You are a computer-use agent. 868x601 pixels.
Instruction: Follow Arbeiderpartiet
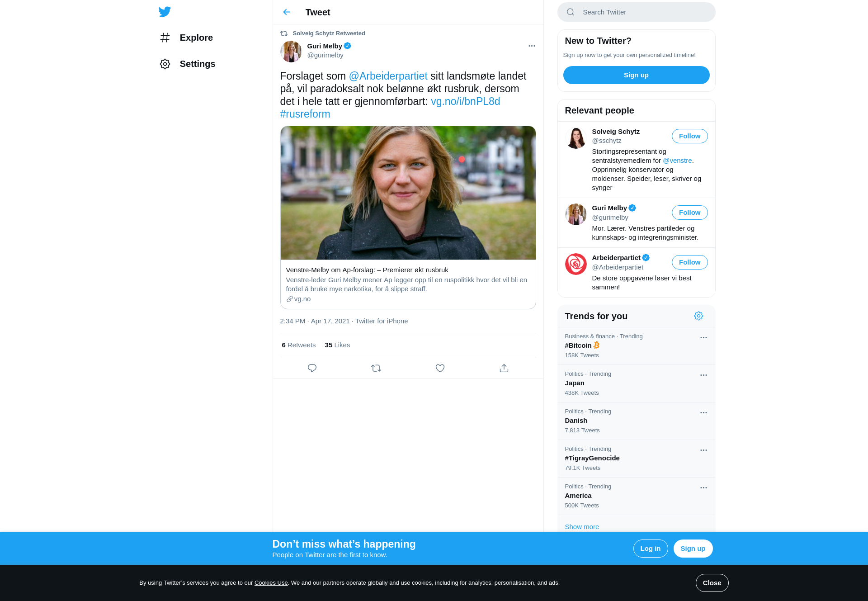(x=689, y=262)
